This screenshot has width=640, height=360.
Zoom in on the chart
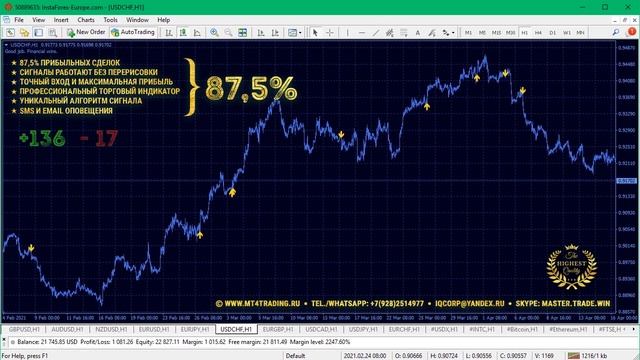tap(214, 32)
